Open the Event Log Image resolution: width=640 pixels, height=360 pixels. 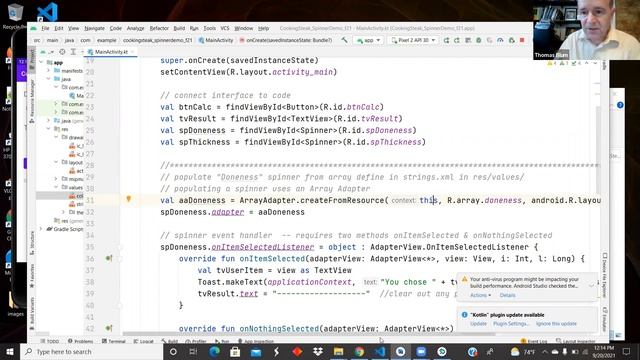(534, 341)
